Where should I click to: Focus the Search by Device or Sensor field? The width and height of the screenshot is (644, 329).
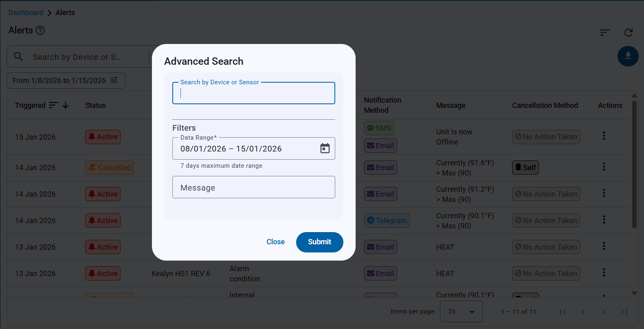click(x=253, y=94)
